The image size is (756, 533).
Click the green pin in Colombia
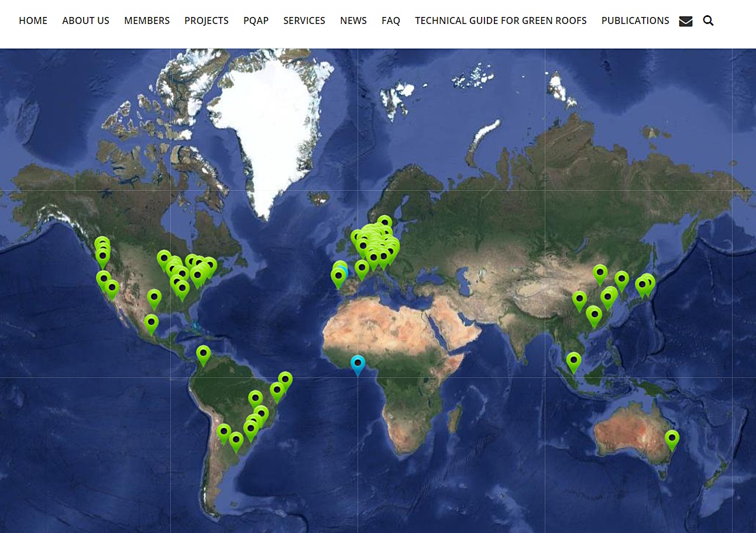pyautogui.click(x=203, y=353)
